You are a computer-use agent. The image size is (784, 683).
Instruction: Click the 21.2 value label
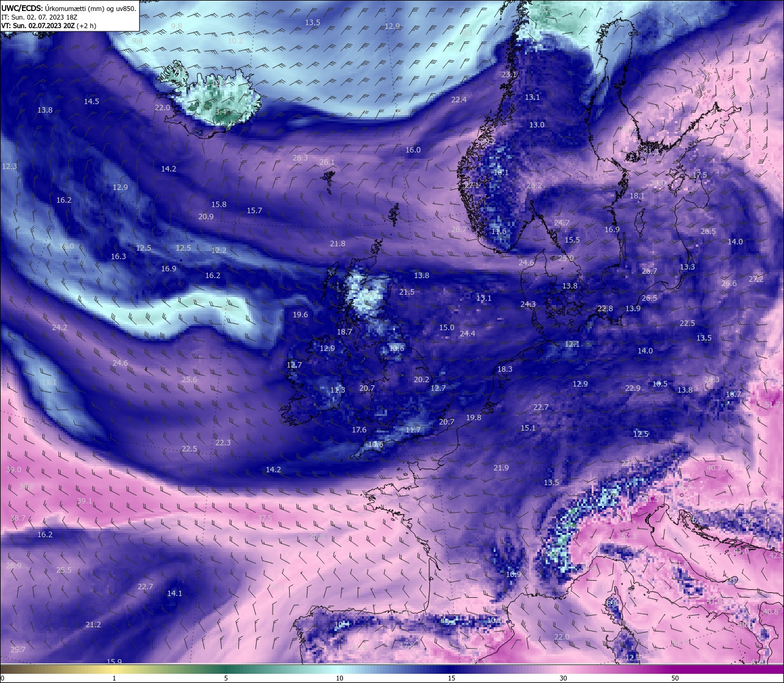point(93,625)
